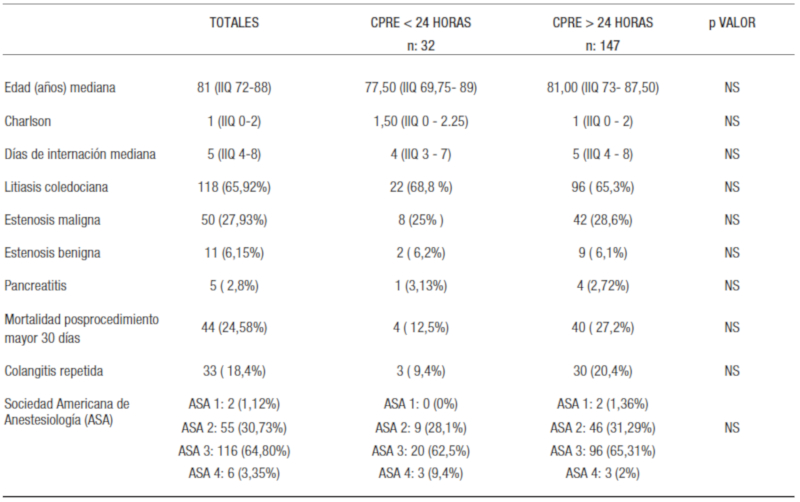This screenshot has height=502, width=800.
Task: Click the 'n: 147' subheader text
Action: (x=597, y=46)
